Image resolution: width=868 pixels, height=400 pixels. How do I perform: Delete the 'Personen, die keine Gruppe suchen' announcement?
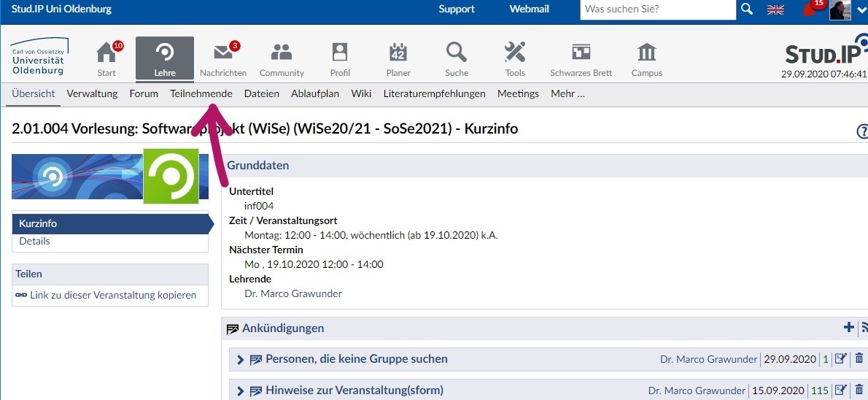coord(859,358)
